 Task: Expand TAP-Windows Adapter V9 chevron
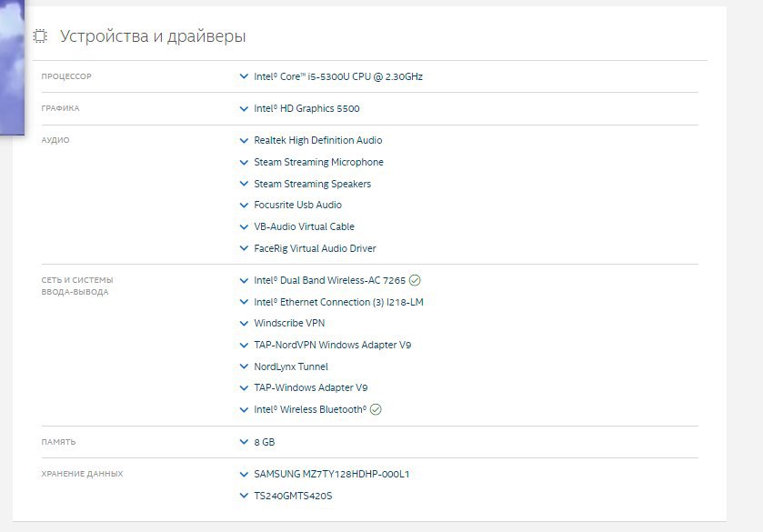tap(244, 388)
